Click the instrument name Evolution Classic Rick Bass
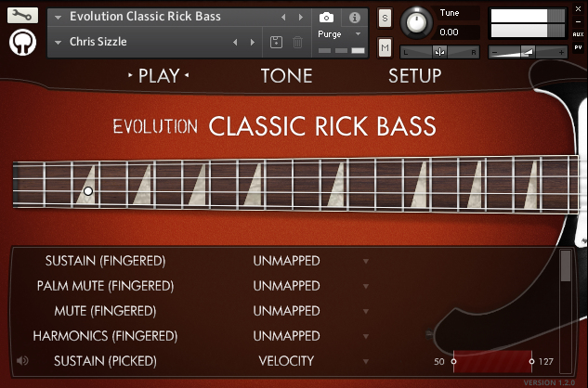Image resolution: width=588 pixels, height=388 pixels. tap(145, 17)
